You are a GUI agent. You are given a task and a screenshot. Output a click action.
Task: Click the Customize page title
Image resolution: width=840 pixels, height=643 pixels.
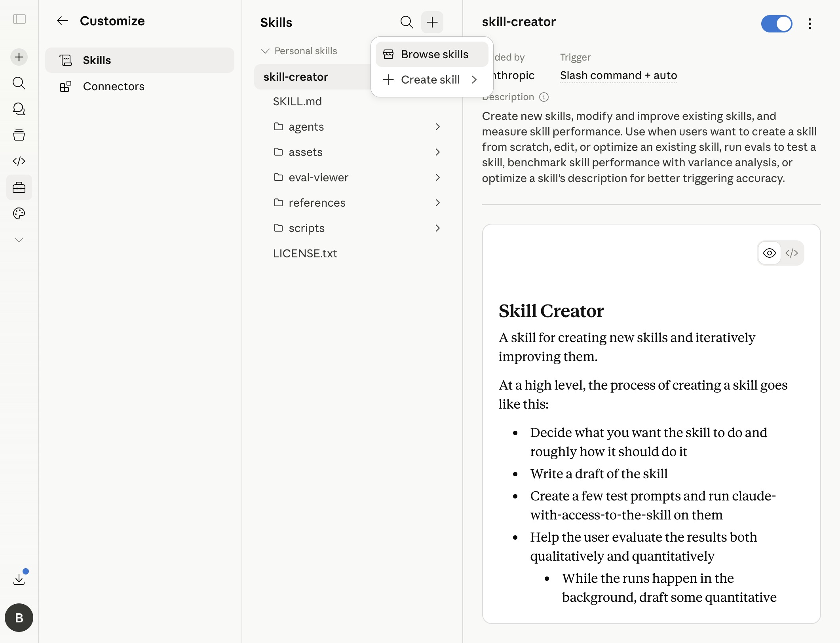[x=112, y=21]
